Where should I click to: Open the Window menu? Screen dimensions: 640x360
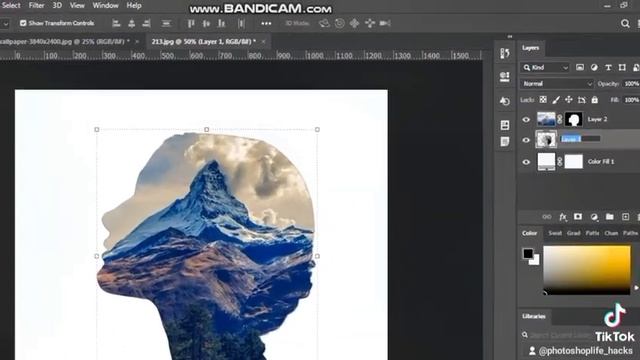pyautogui.click(x=105, y=5)
